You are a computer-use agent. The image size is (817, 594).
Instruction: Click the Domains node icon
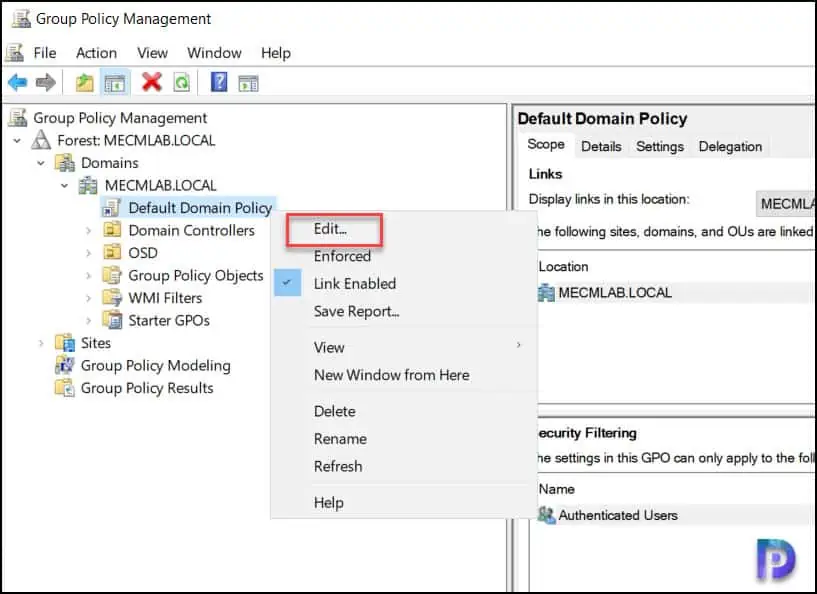click(x=65, y=163)
